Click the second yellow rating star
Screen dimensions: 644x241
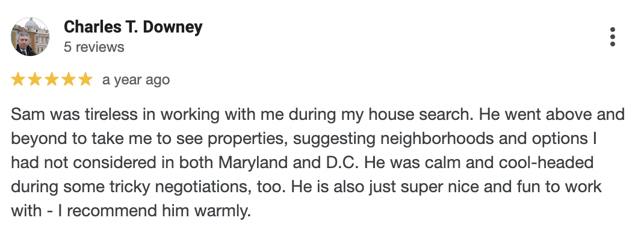point(35,79)
